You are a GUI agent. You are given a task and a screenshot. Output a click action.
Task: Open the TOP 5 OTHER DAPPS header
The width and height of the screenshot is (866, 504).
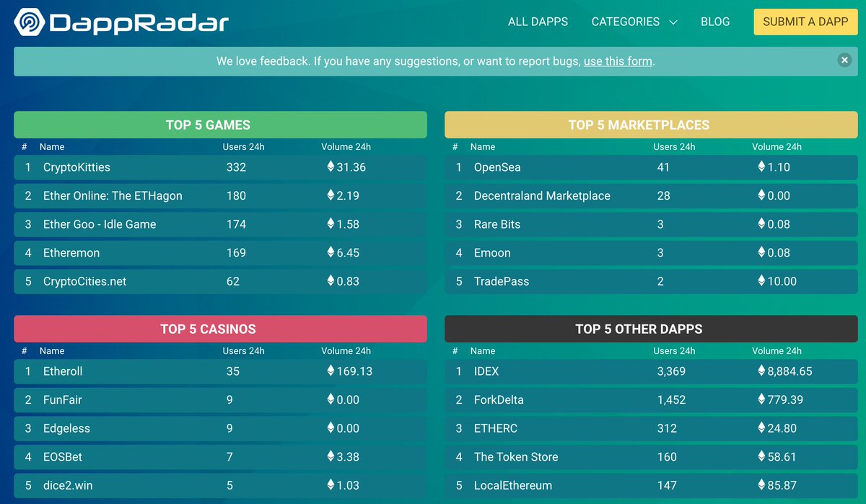651,329
